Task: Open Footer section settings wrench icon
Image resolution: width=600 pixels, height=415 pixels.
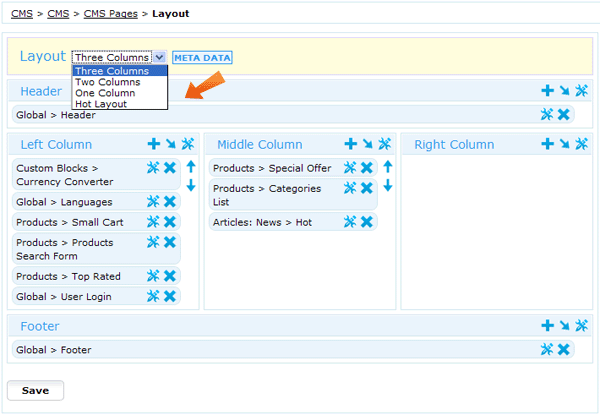Action: coord(581,325)
